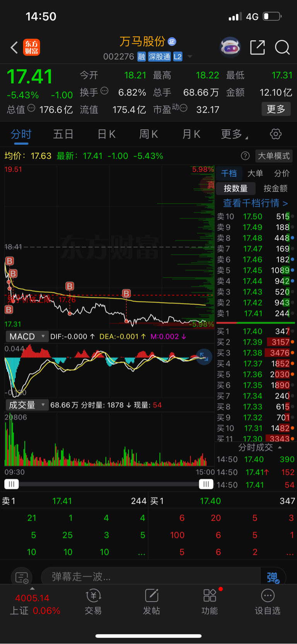
Task: Tap the B marker above 17.76 label
Action: pos(70,286)
